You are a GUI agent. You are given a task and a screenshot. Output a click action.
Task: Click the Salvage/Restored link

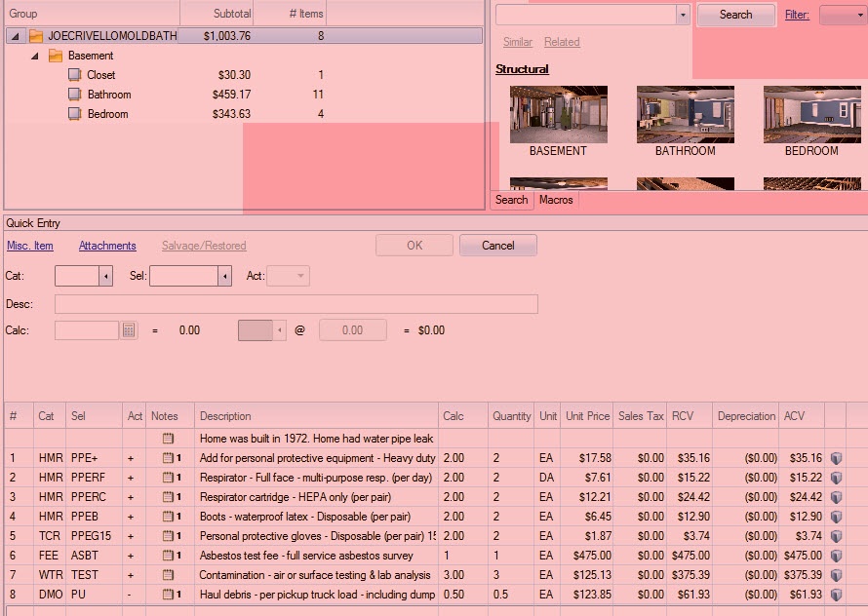204,246
